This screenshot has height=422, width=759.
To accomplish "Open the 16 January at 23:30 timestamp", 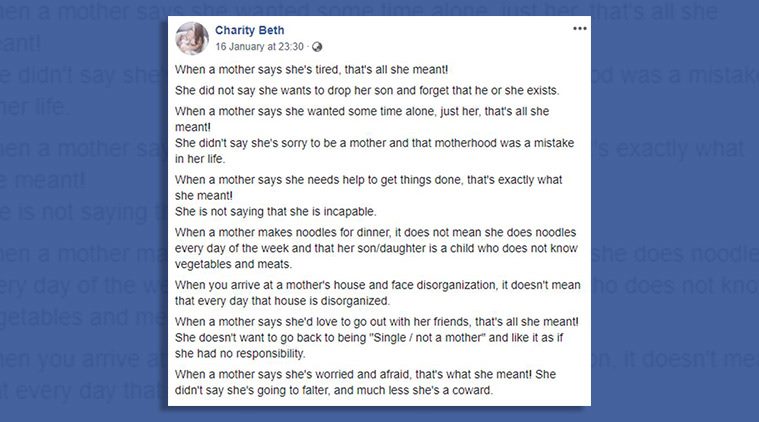I will 259,47.
